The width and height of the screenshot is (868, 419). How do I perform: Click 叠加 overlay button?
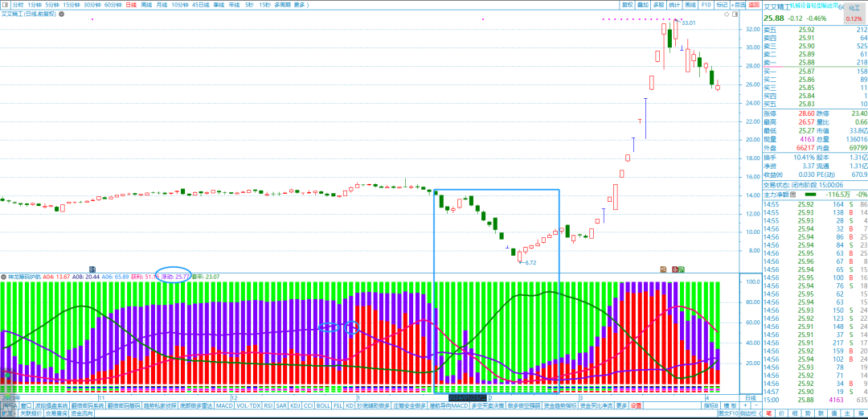pos(643,5)
